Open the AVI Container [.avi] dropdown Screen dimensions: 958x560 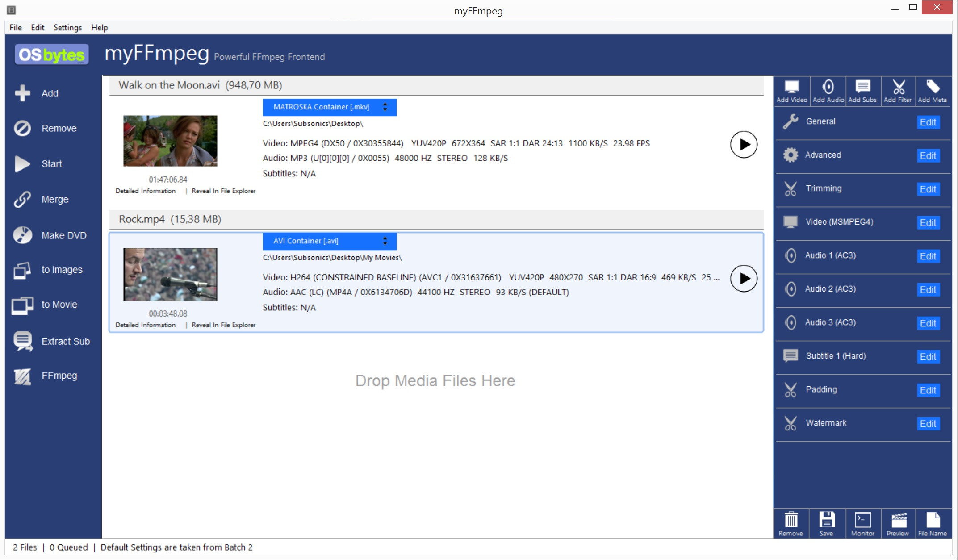point(330,241)
